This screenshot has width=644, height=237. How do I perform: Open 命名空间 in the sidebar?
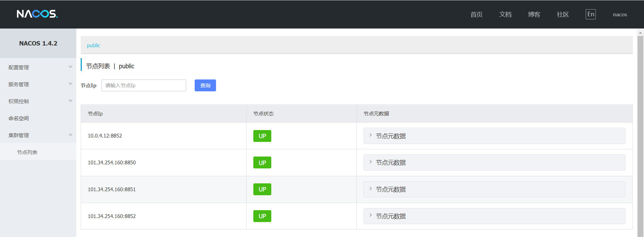point(38,118)
